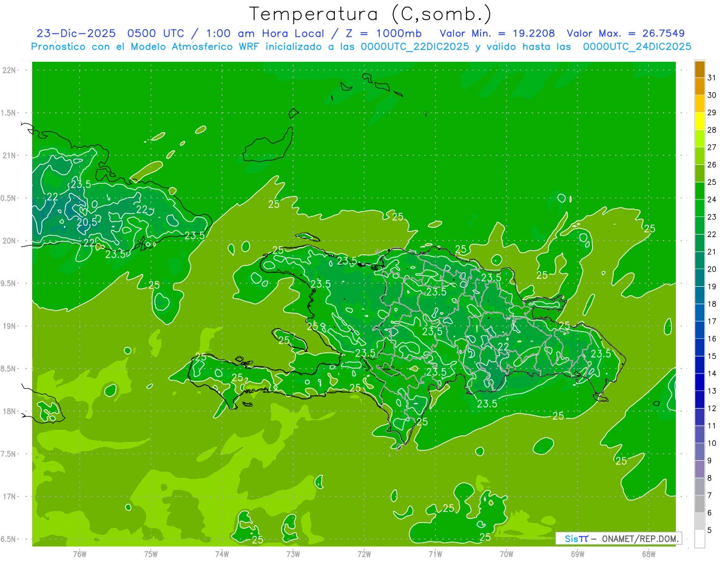Click the "Modelo Atmosferico WRF" text
728x562 pixels.
point(195,47)
